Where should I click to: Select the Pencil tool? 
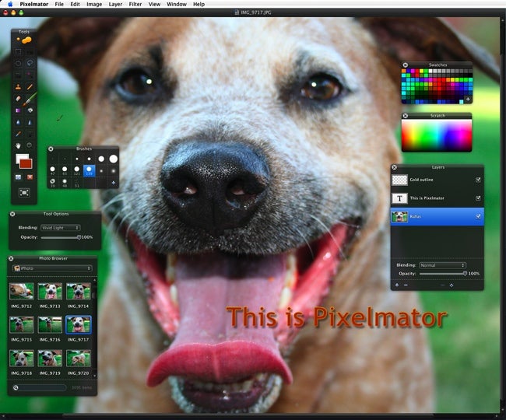30,86
